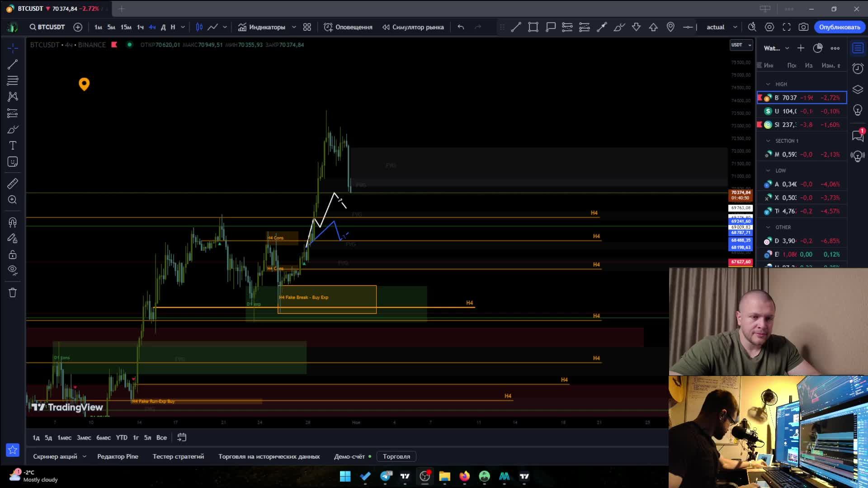868x488 pixels.
Task: Select the trend line drawing tool
Action: click(x=13, y=65)
